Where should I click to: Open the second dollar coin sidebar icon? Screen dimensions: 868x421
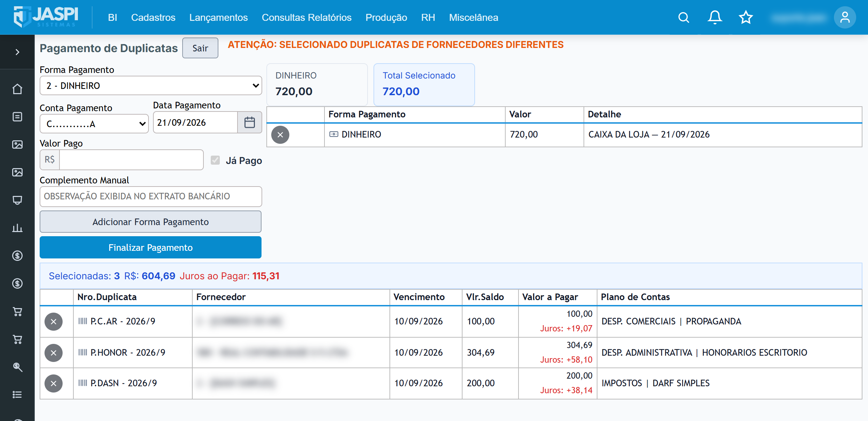pos(17,283)
